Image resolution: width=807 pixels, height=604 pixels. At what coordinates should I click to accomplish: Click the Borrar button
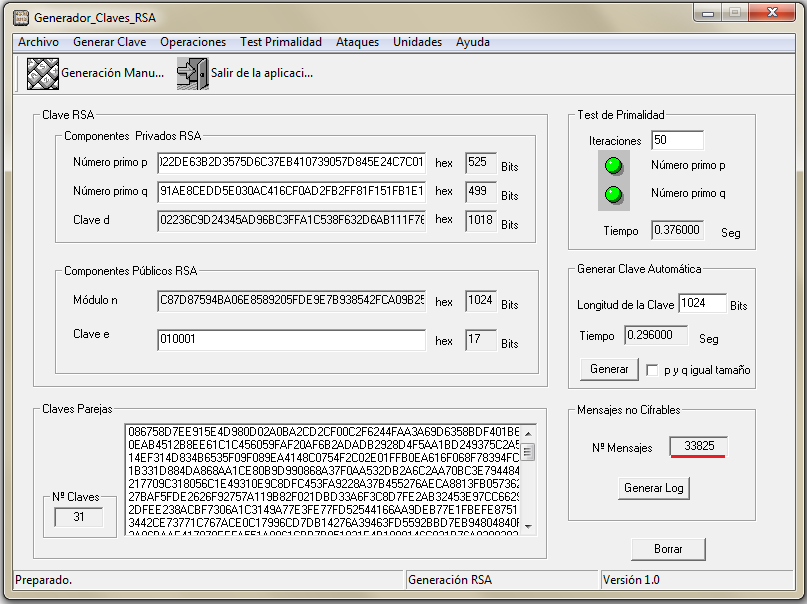click(668, 549)
